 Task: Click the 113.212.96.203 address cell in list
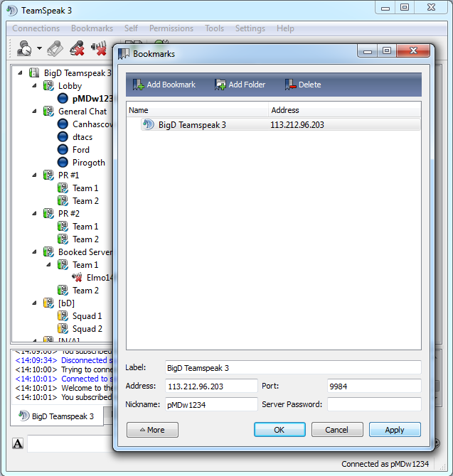[x=297, y=125]
